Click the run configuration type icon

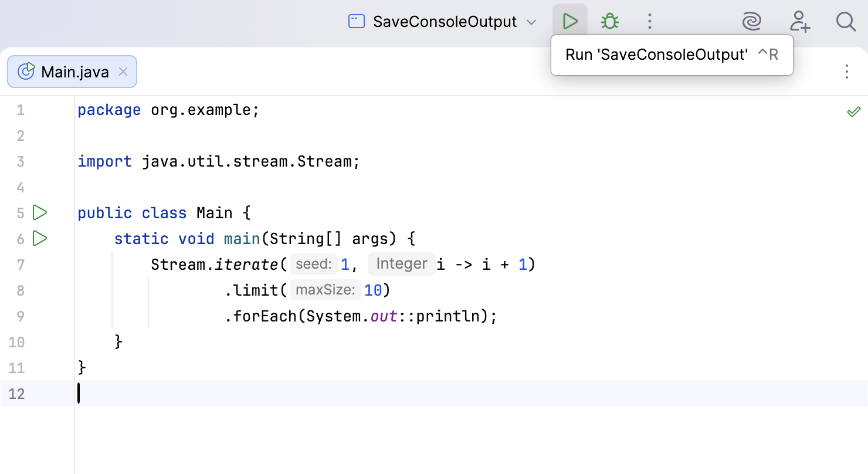tap(355, 21)
